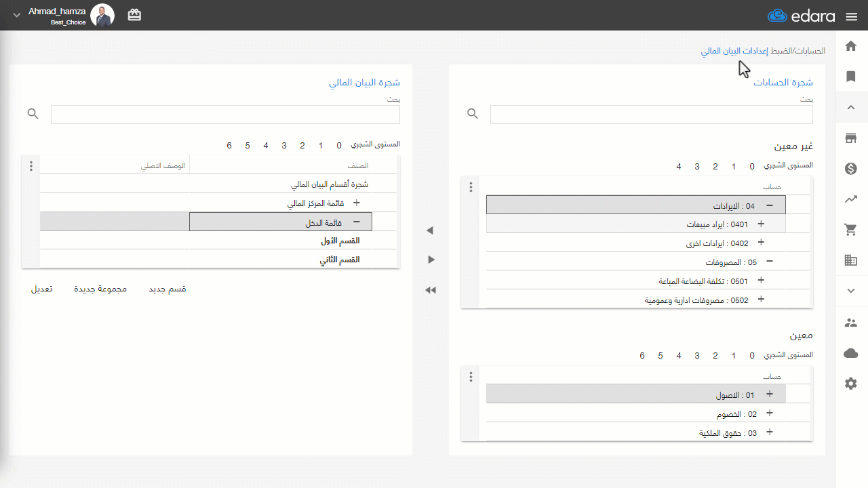Expand the 0401 : ايراد مبيعات node
The image size is (868, 488).
pos(760,224)
